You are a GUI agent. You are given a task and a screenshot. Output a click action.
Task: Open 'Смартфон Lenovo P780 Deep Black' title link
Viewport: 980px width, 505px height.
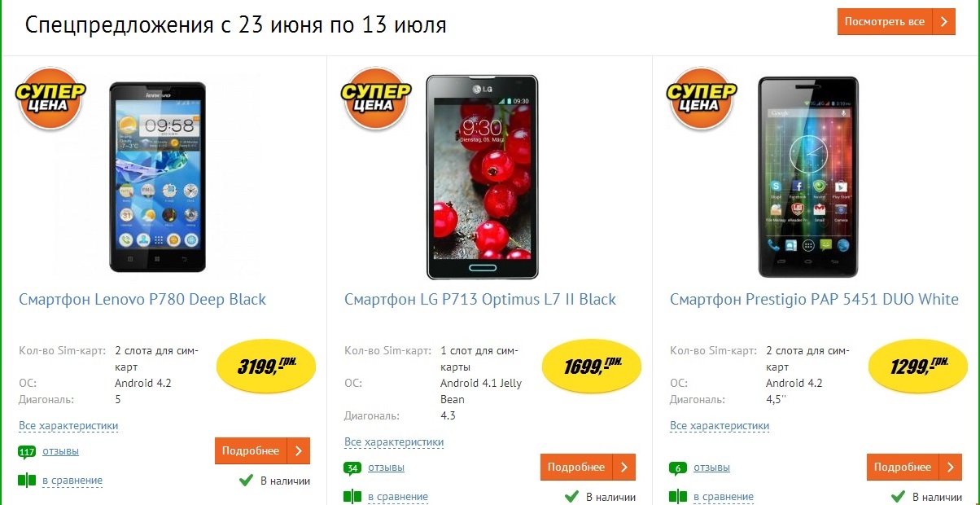coord(142,300)
